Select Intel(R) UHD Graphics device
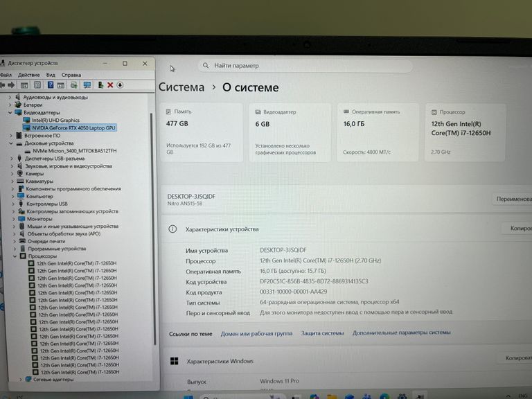The height and width of the screenshot is (399, 532). click(55, 120)
